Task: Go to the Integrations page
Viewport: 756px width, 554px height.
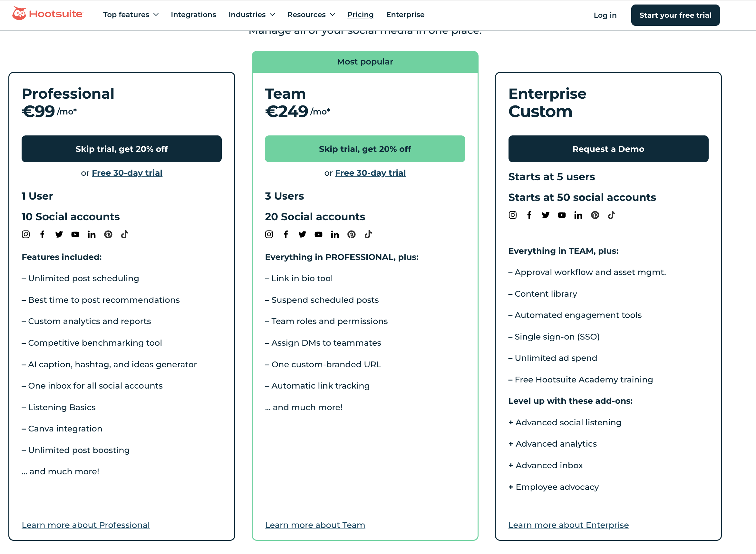Action: click(x=193, y=15)
